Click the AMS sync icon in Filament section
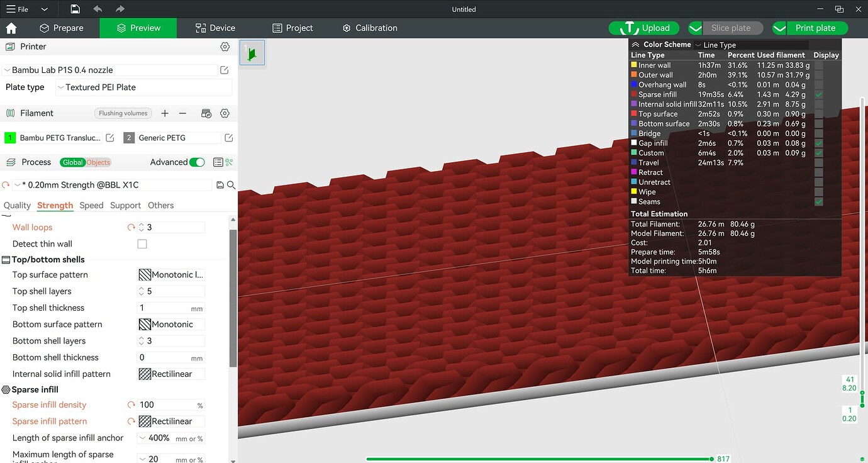 pyautogui.click(x=206, y=113)
